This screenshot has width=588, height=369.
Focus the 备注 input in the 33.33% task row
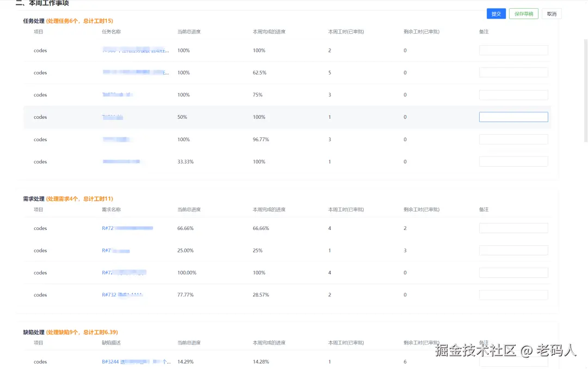[x=513, y=162]
